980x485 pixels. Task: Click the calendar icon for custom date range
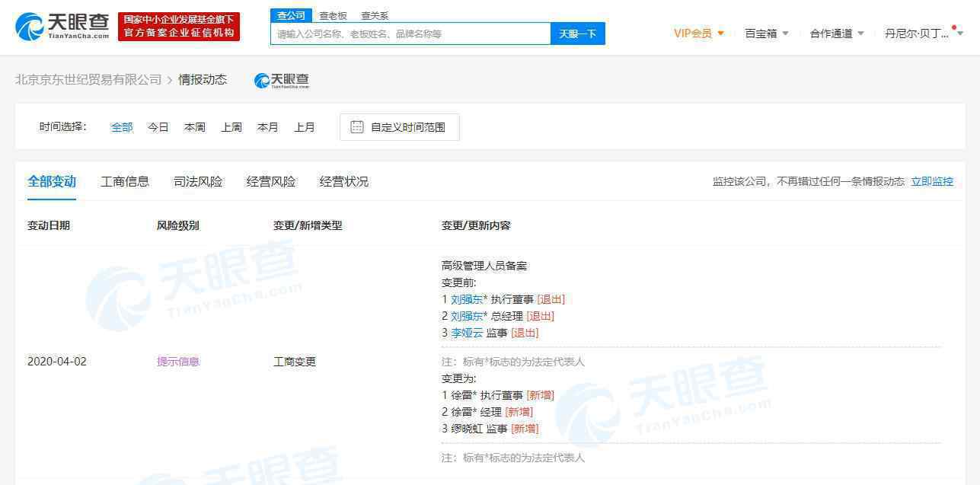tap(356, 127)
